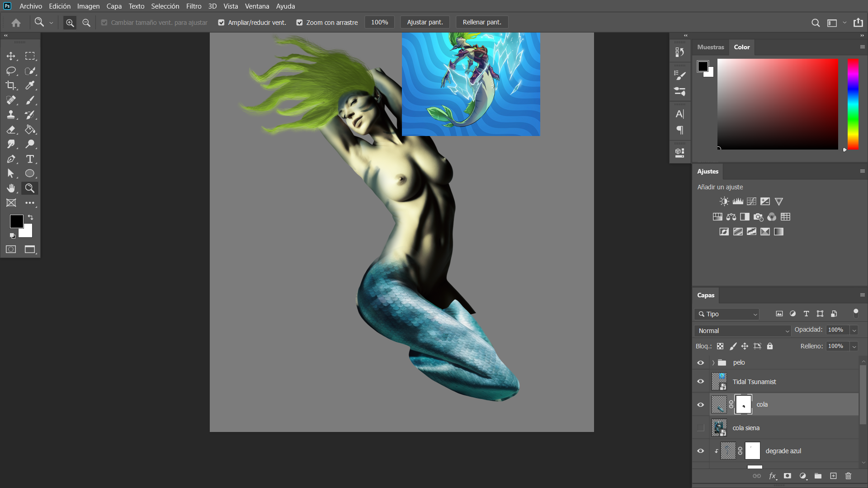Select the Move tool
Image resolution: width=868 pixels, height=488 pixels.
11,56
